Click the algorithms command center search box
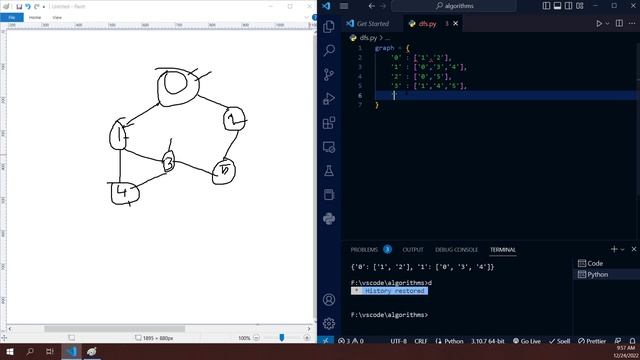640x360 pixels. 454,6
